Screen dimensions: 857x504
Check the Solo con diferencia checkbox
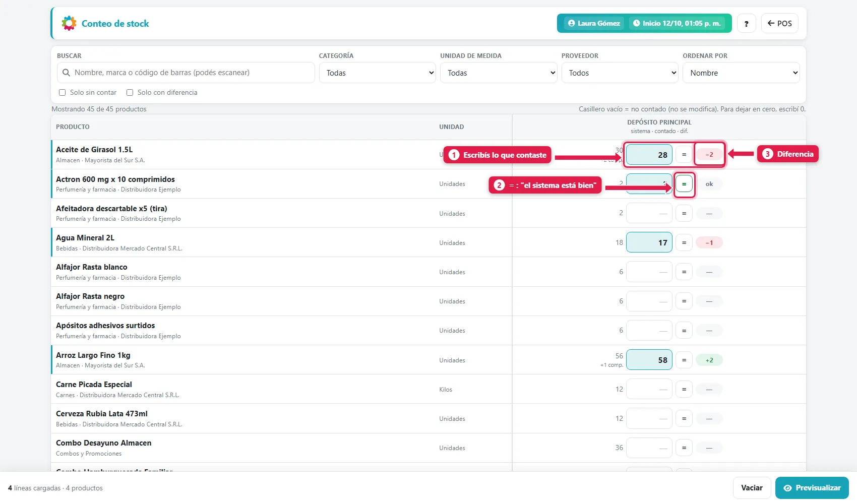pos(130,92)
